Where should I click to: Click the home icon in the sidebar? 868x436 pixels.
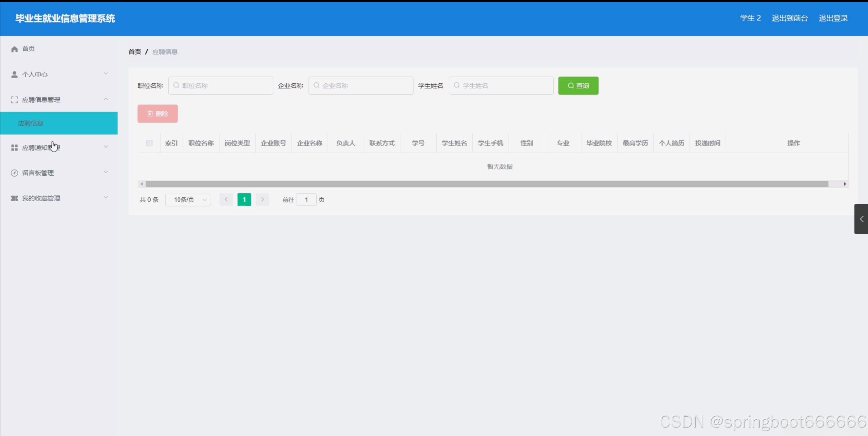14,49
